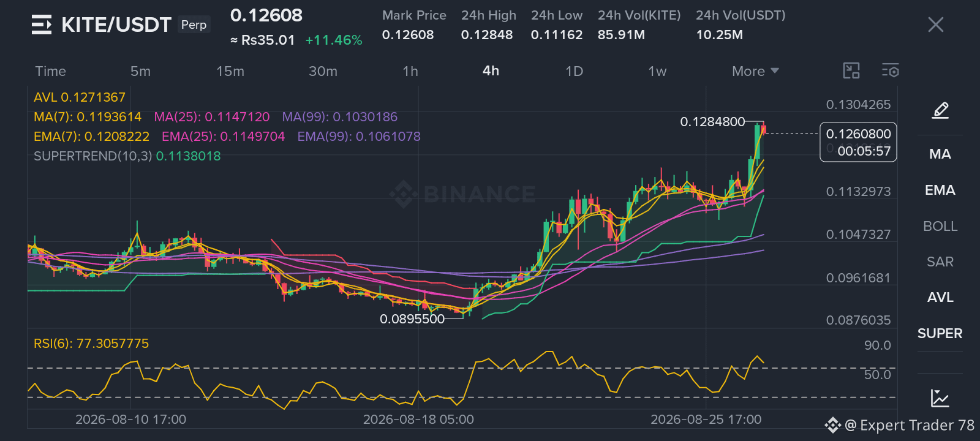Click the 2026-08-10 17:00 time axis label
980x441 pixels.
pyautogui.click(x=130, y=420)
